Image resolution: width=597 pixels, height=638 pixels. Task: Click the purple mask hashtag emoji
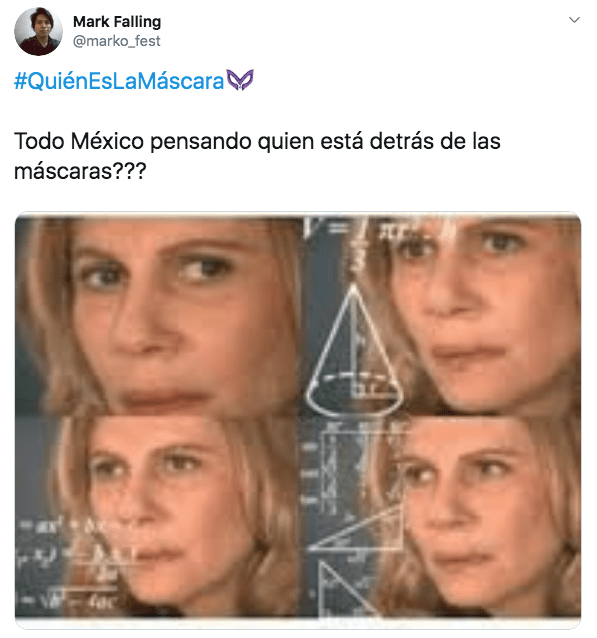tap(240, 80)
